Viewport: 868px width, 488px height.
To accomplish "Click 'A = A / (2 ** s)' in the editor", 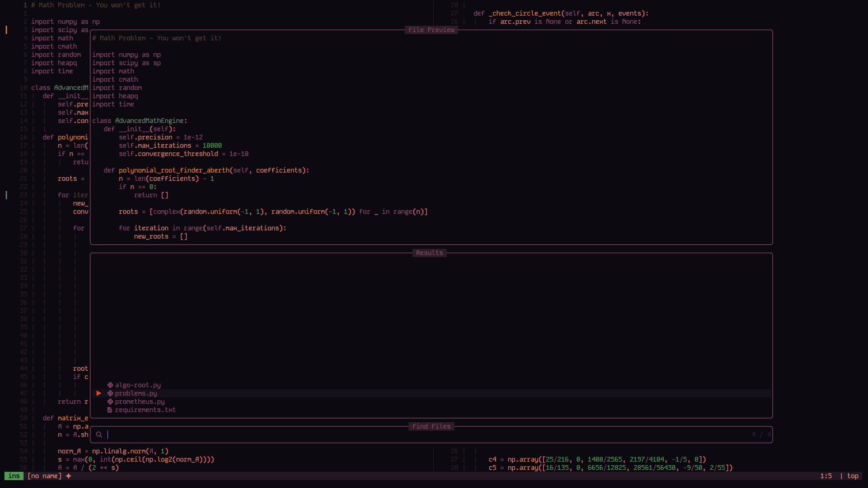I will tap(88, 468).
